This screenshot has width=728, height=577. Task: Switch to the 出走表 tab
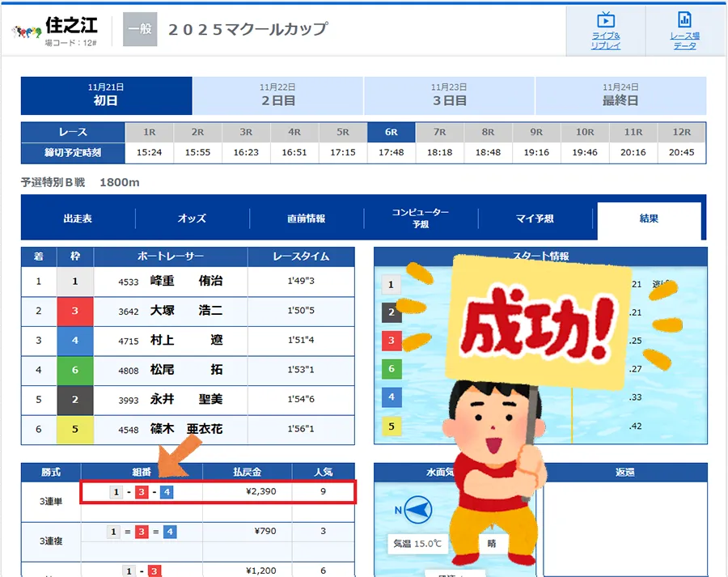point(78,218)
